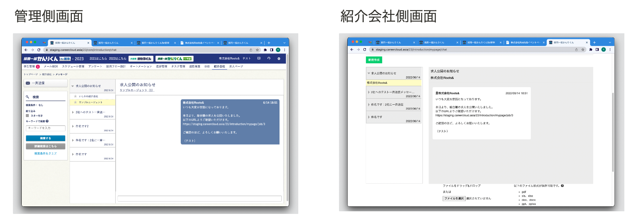
Task: Click the bookmark star in the left browser's address bar
Action: pos(257,50)
